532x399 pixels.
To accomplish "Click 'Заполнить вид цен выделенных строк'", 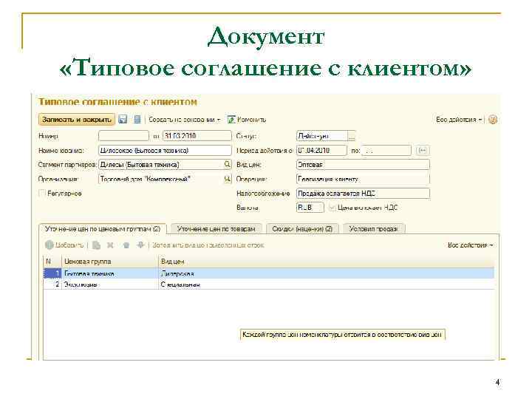I will point(208,245).
